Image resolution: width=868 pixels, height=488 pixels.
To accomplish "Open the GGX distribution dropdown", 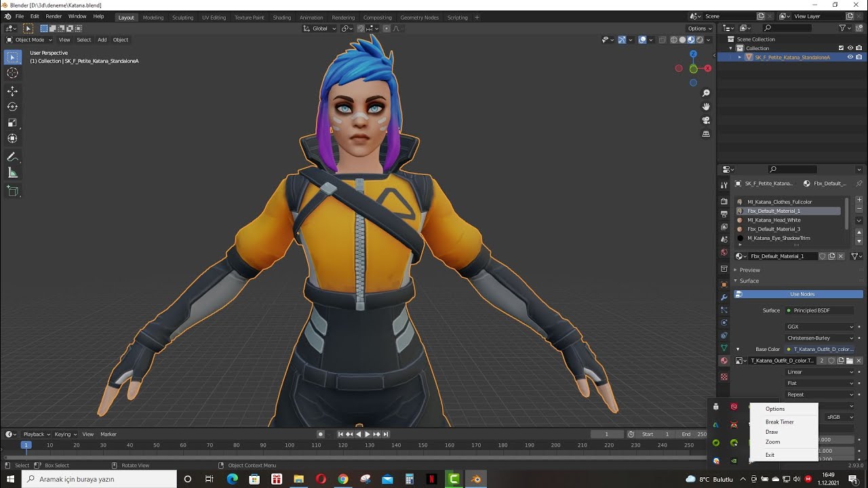I will click(820, 327).
